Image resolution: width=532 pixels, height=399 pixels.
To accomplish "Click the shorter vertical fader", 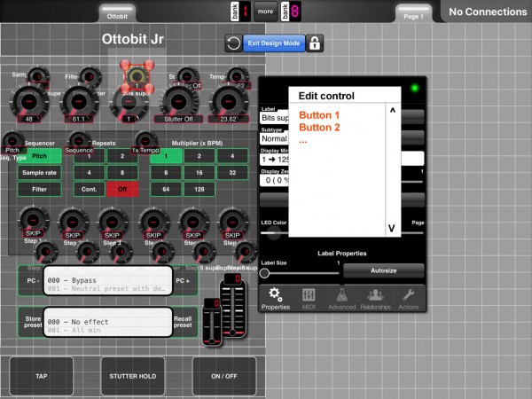I will point(212,322).
